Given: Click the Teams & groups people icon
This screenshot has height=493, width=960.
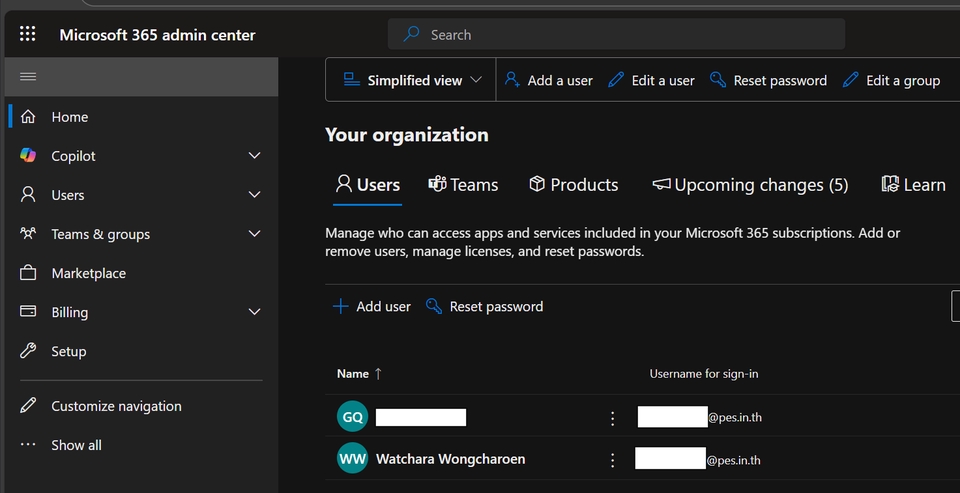Looking at the screenshot, I should point(28,233).
